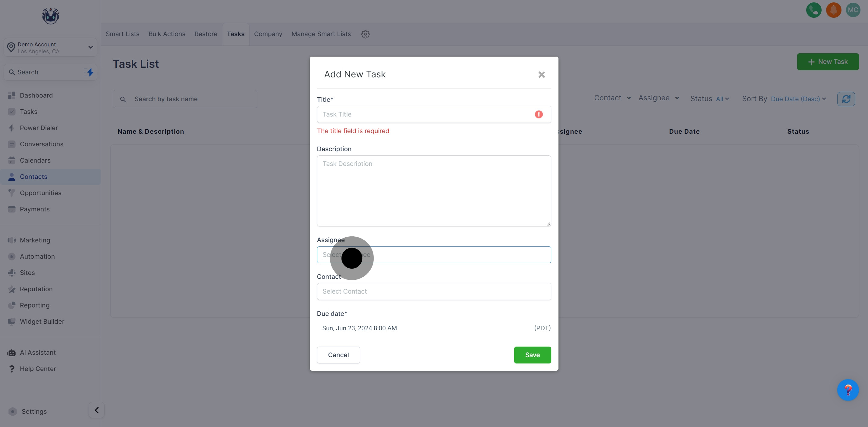Click the settings gear next to Manage Smart Lists
Viewport: 868px width, 427px height.
pyautogui.click(x=365, y=34)
